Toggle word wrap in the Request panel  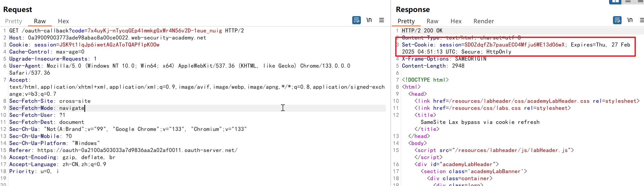click(x=356, y=20)
